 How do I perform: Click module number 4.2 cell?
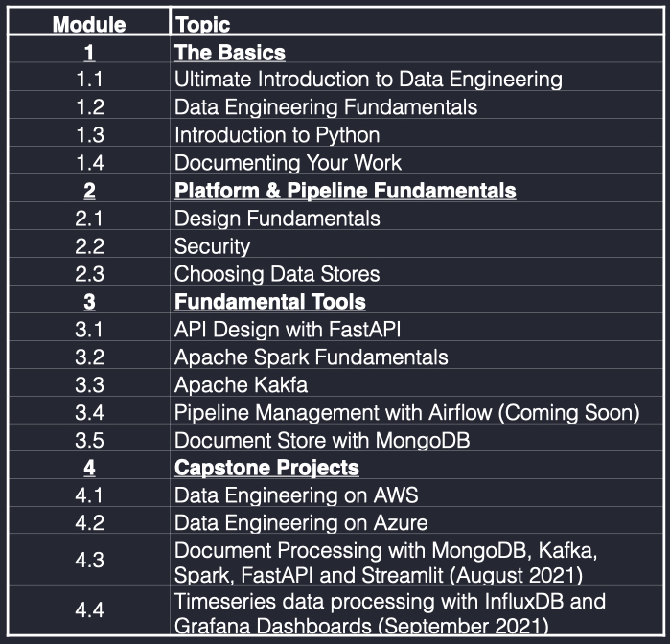(x=89, y=522)
